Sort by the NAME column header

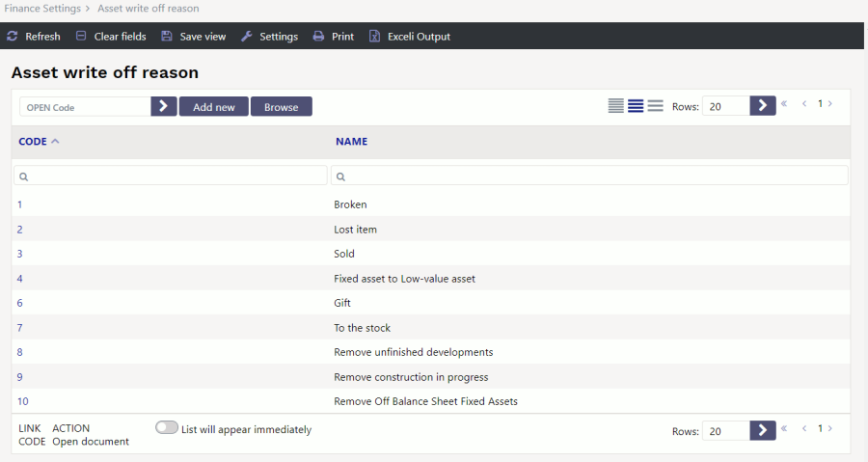[351, 142]
